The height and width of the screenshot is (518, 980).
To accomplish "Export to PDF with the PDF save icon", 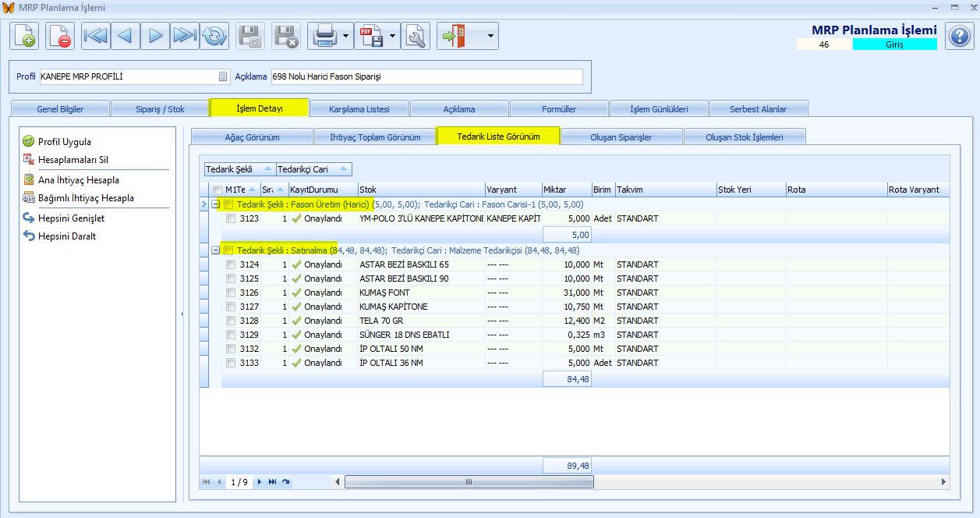I will coord(371,36).
